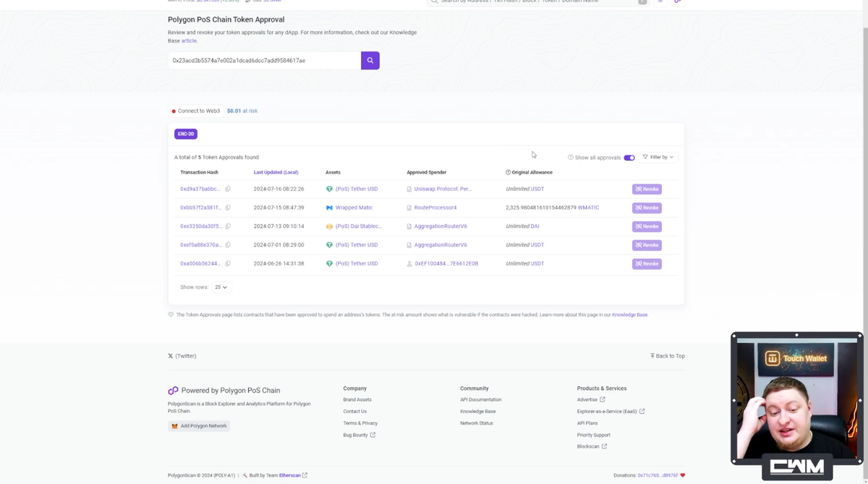Open the API Plans footer link

pos(587,423)
